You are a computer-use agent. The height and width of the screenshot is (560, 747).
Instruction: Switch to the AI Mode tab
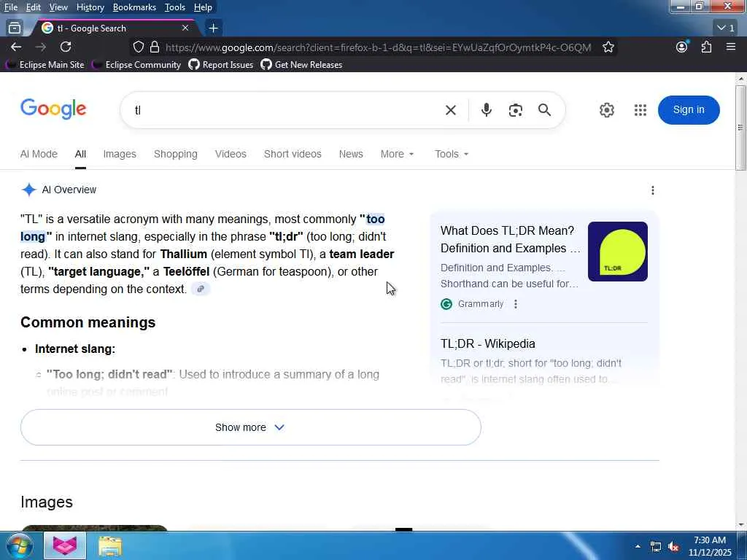point(39,154)
